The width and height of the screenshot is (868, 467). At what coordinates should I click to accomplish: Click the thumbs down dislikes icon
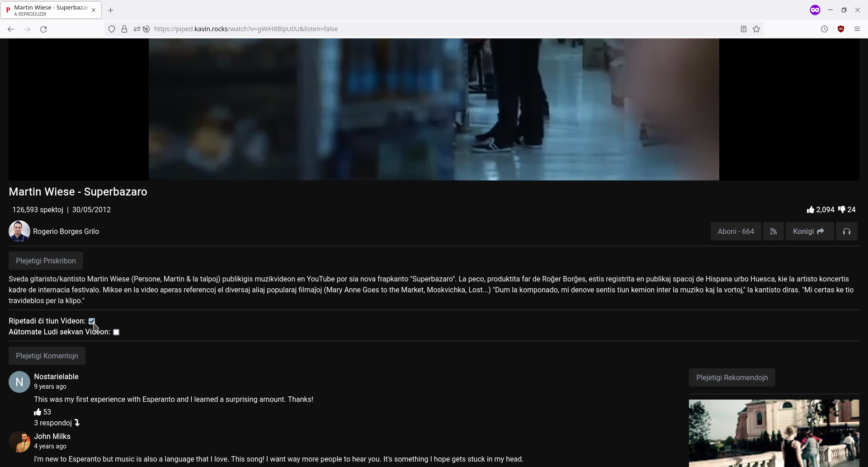click(x=841, y=210)
